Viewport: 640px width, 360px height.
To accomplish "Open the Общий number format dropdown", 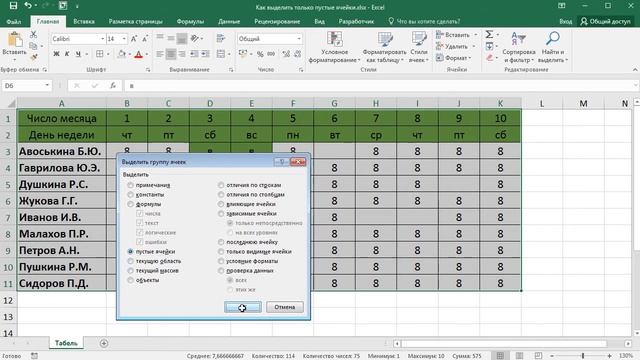I will [x=299, y=39].
